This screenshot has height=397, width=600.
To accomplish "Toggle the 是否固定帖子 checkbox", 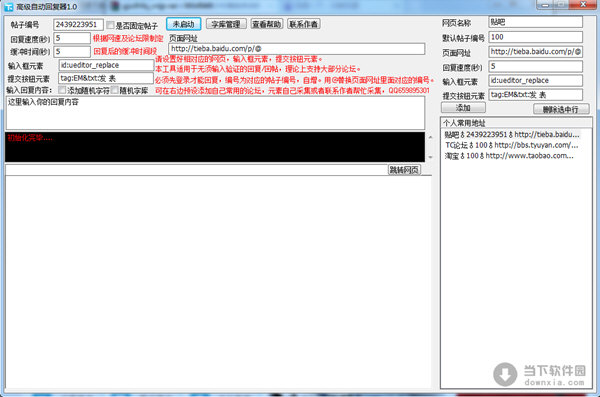I will tap(110, 25).
